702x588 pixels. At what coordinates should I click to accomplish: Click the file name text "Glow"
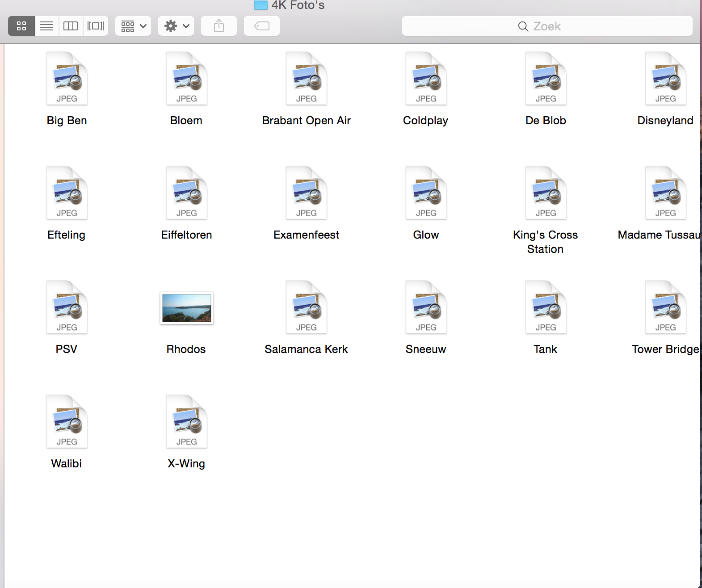[x=426, y=235]
